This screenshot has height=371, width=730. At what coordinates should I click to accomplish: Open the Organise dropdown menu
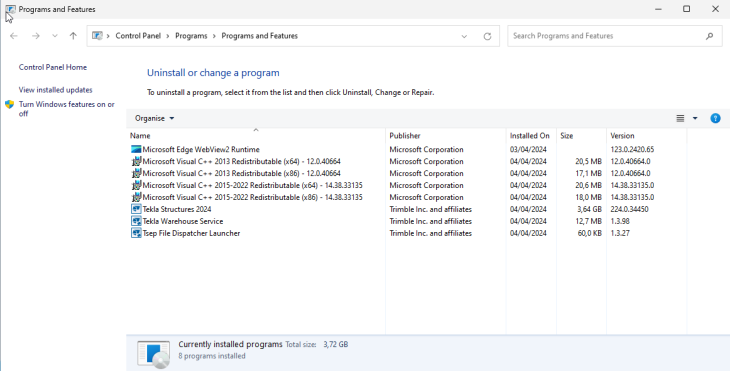[x=154, y=118]
